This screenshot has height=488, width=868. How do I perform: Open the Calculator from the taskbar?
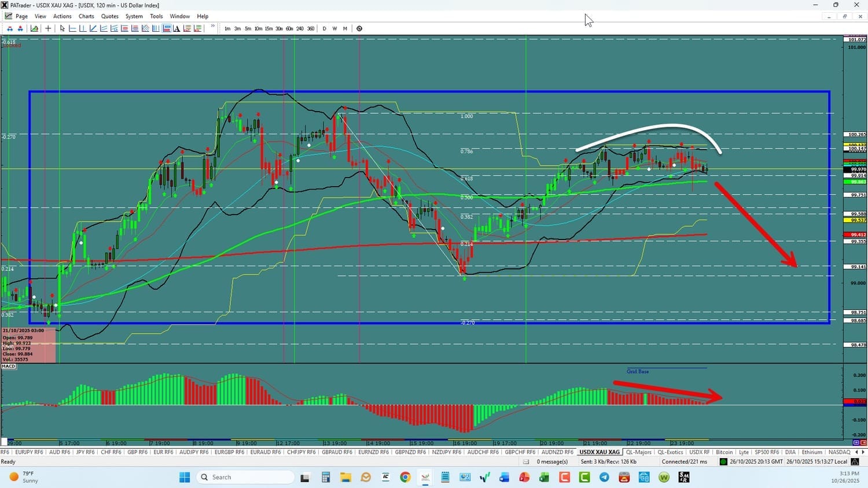[326, 477]
